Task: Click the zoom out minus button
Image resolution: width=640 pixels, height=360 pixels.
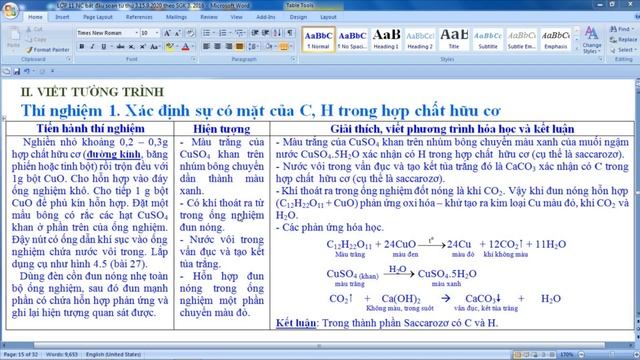Action: (x=581, y=355)
